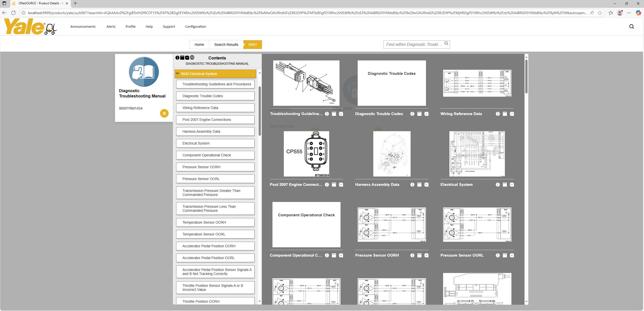Viewport: 644px width, 311px height.
Task: Open Temperature Sensor OORH entry
Action: (215, 222)
